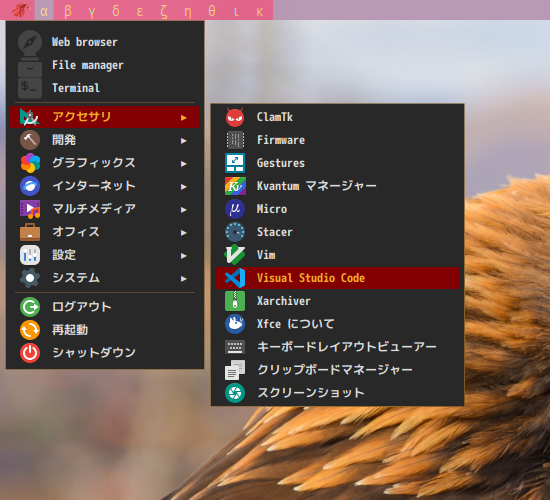Screen dimensions: 550x500
Task: Click the Terminal prompt icon
Action: pyautogui.click(x=30, y=88)
